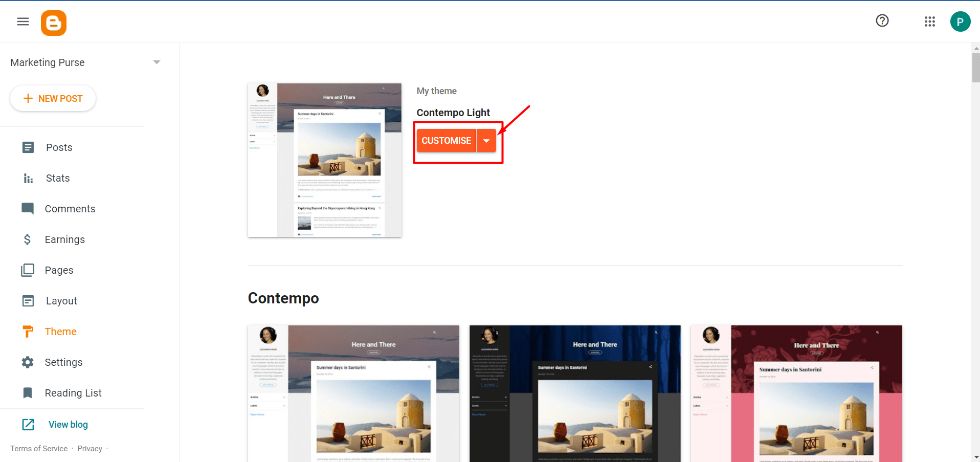
Task: Expand the Marketing Purse blog selector
Action: coord(157,61)
